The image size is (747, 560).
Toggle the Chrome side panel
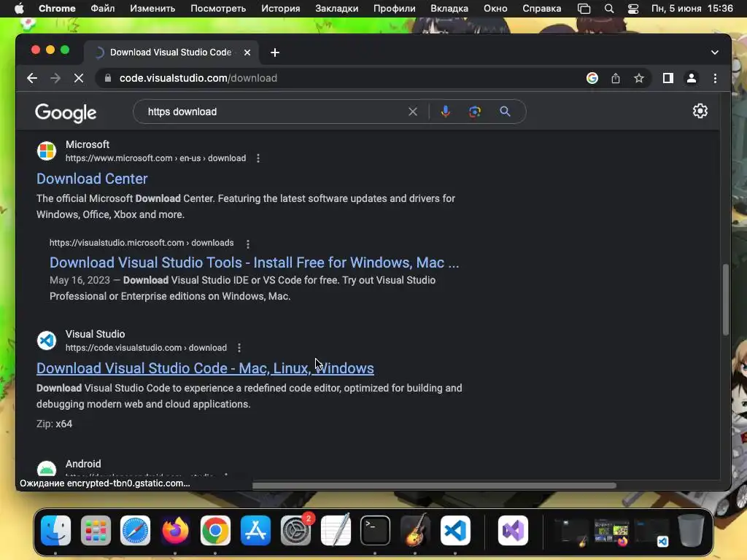click(x=668, y=78)
